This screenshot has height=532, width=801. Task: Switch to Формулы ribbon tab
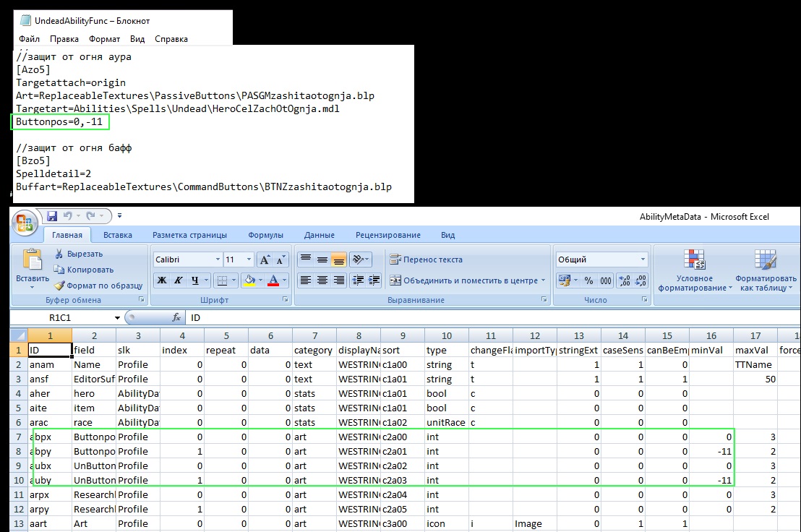pos(265,235)
